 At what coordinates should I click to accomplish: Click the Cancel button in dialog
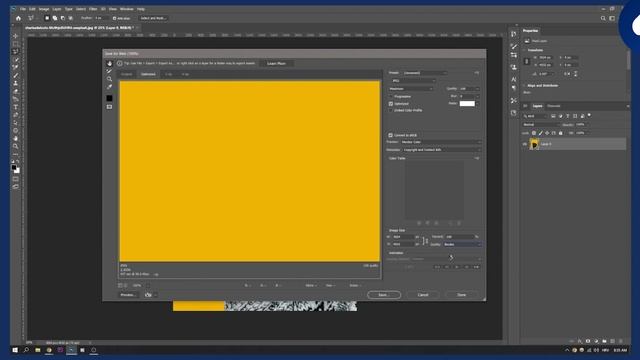tap(423, 295)
